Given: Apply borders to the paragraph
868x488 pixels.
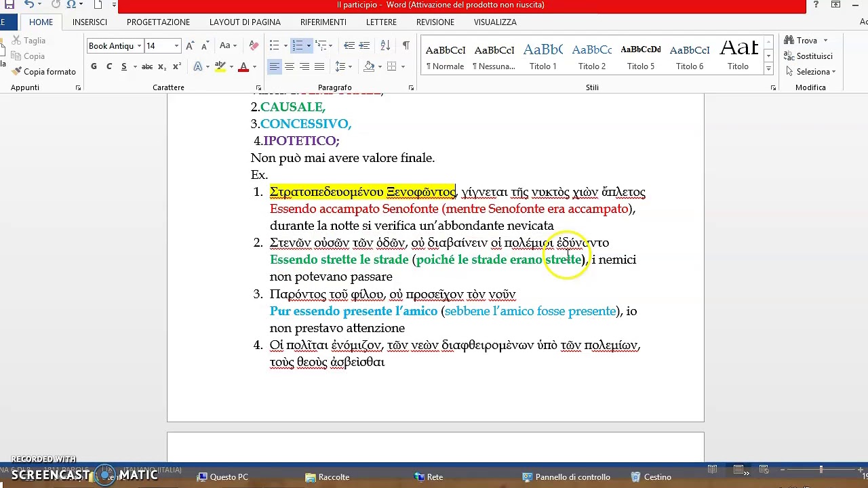Looking at the screenshot, I should click(x=392, y=66).
